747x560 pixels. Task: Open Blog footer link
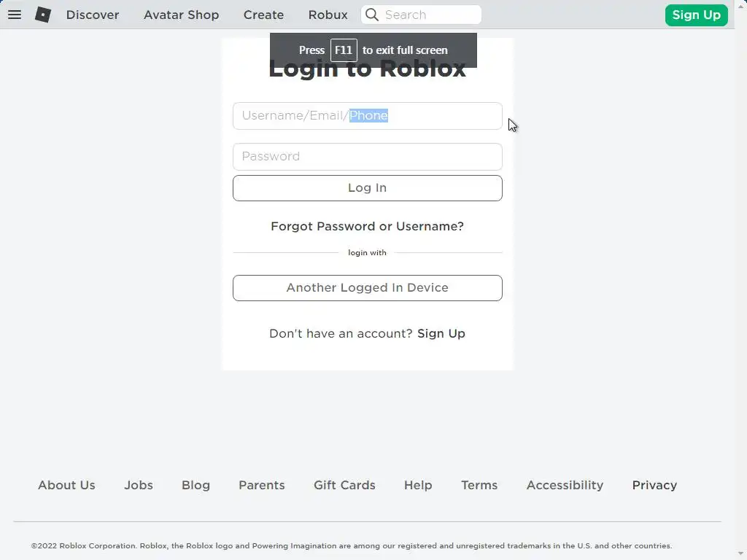(196, 485)
